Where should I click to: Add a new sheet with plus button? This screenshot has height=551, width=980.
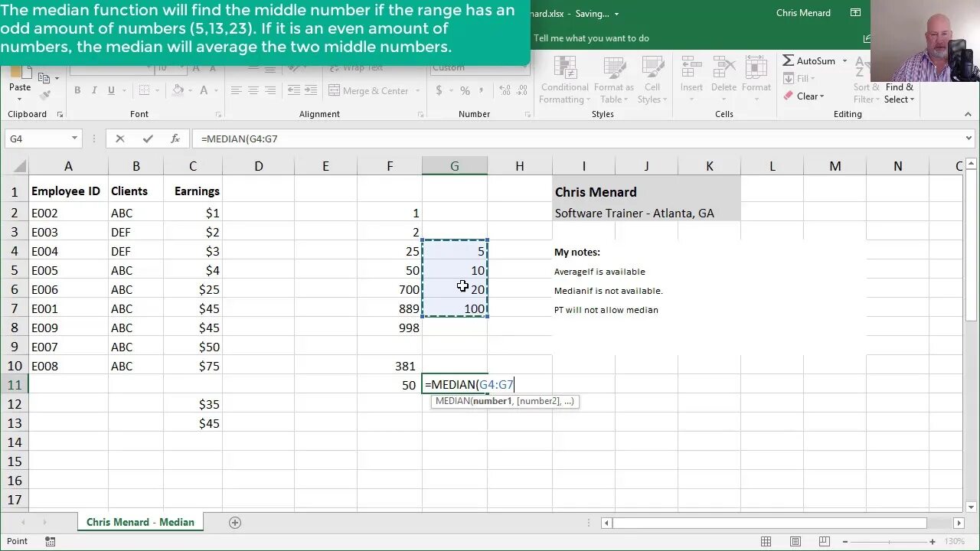pyautogui.click(x=235, y=522)
